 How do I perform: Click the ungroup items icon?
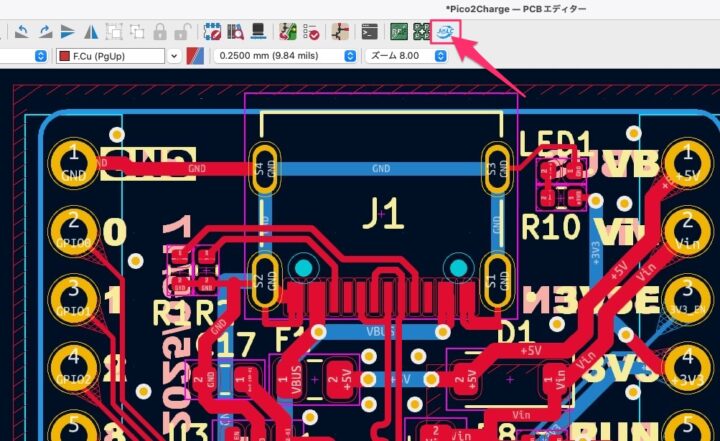pos(137,32)
